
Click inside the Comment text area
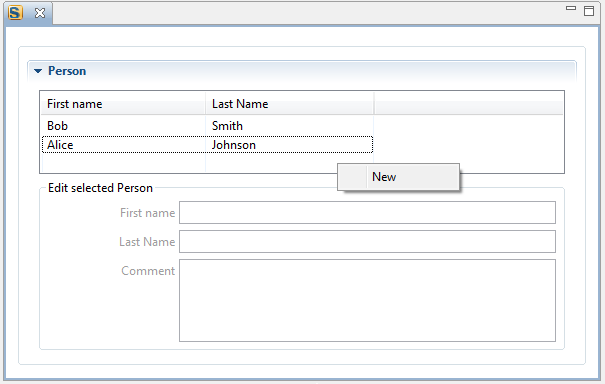click(x=367, y=300)
